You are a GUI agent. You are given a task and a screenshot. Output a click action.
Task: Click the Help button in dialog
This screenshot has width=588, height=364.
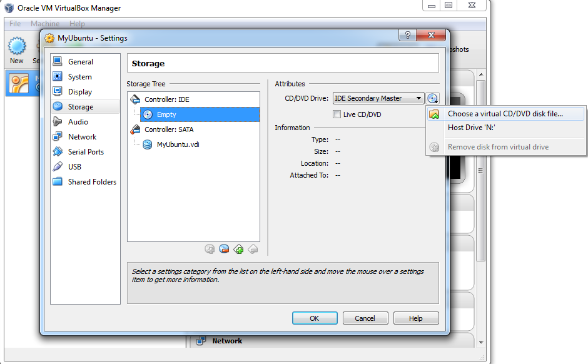click(415, 318)
